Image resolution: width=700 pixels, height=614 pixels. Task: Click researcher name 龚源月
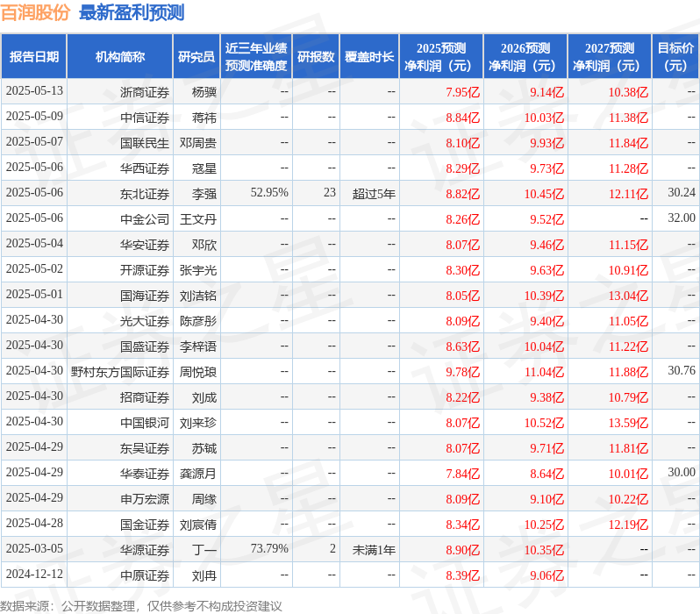(x=198, y=475)
